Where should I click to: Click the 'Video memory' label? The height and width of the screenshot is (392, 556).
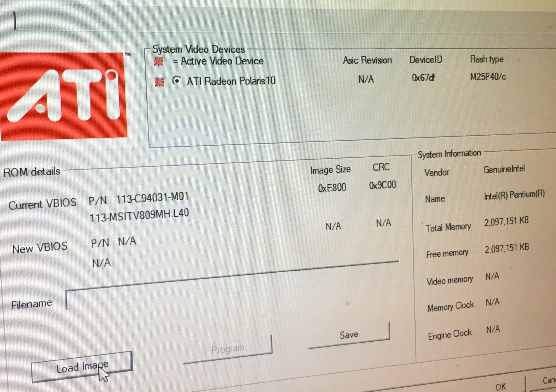pyautogui.click(x=450, y=280)
